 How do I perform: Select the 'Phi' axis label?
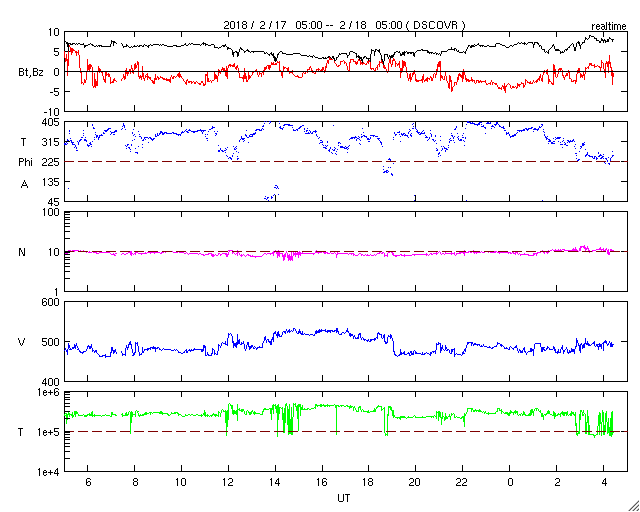(25, 163)
